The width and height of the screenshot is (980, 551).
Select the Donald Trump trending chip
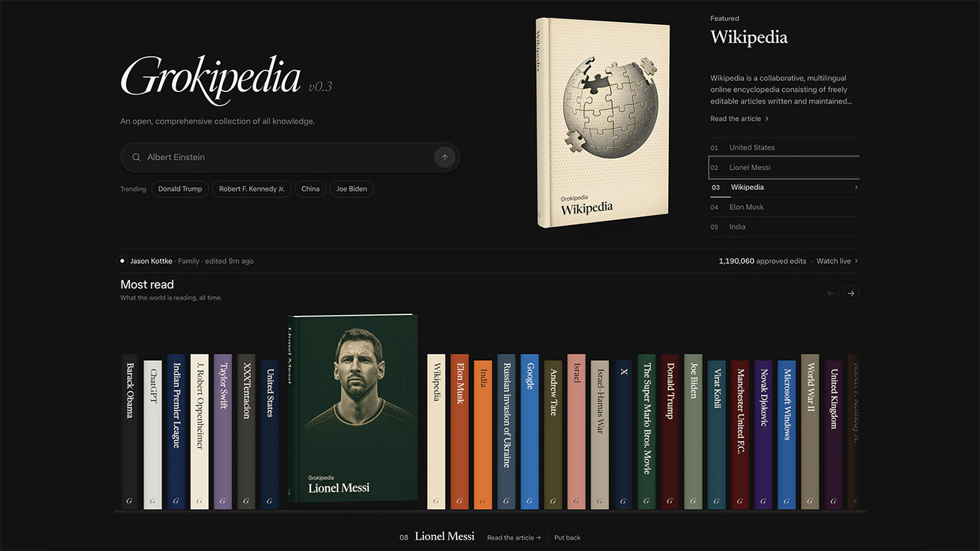tap(180, 189)
